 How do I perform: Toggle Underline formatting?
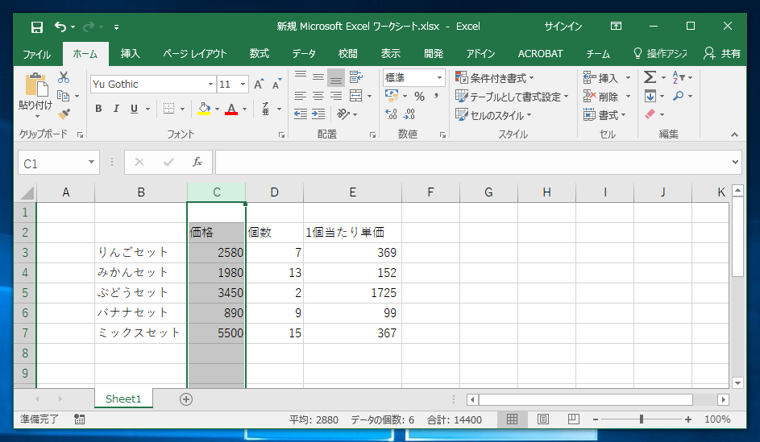tap(134, 109)
